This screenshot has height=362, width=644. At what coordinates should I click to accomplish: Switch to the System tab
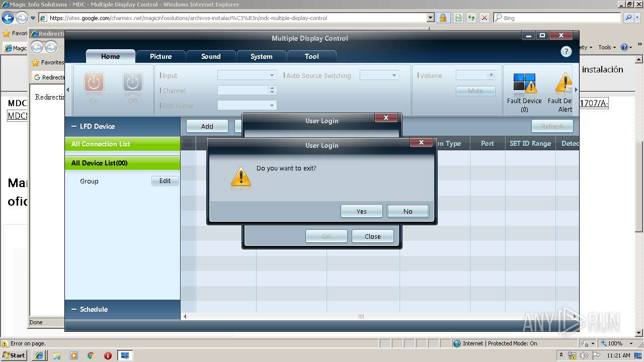pos(261,56)
